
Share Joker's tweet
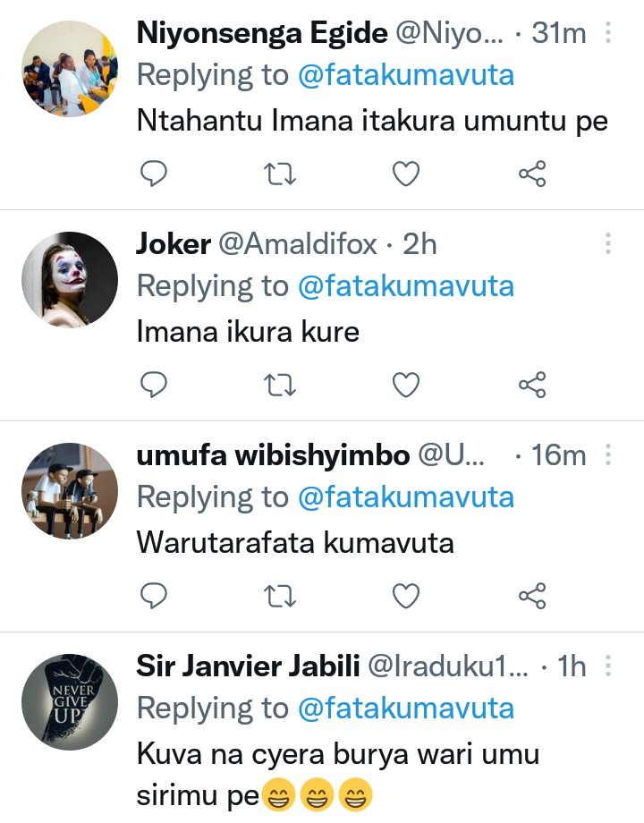point(532,385)
